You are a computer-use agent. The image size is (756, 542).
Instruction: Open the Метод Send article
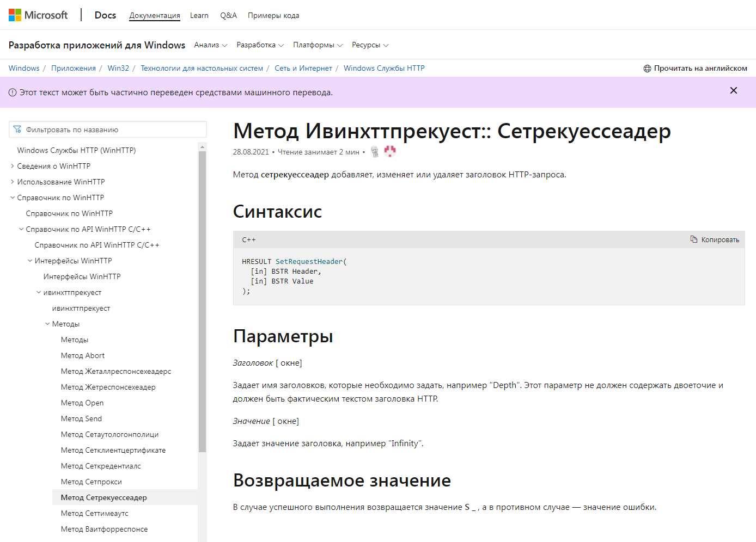click(81, 418)
